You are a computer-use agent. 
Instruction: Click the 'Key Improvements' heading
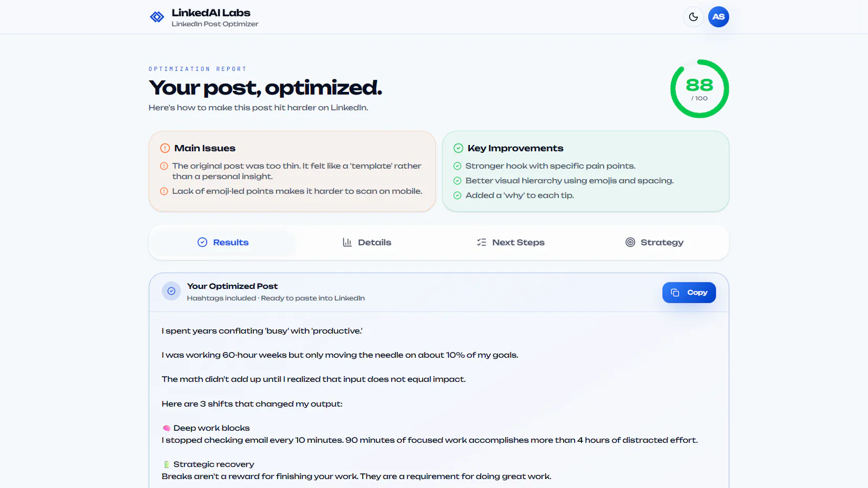[x=516, y=148]
